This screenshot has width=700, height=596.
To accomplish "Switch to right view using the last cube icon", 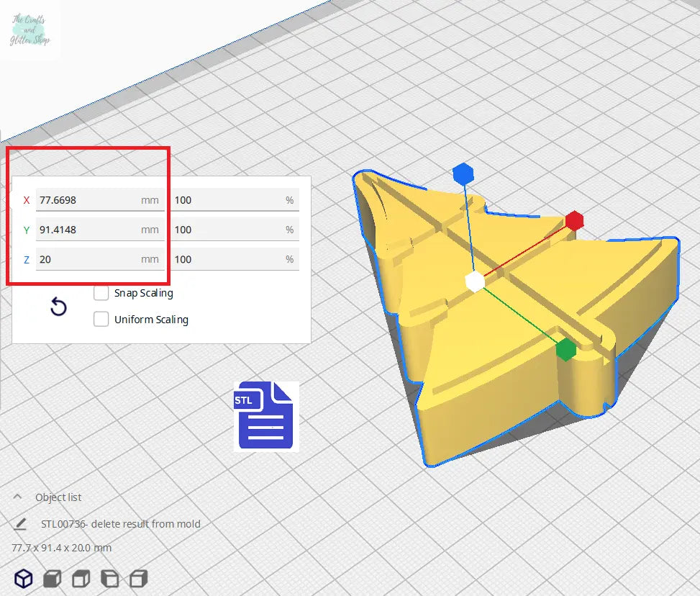I will 138,577.
